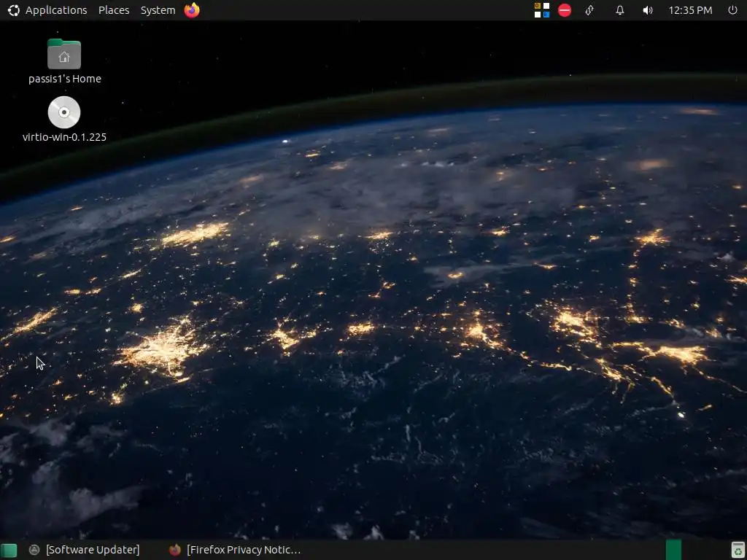Screen dimensions: 747x560
Task: Open the network connections indicator
Action: click(589, 10)
